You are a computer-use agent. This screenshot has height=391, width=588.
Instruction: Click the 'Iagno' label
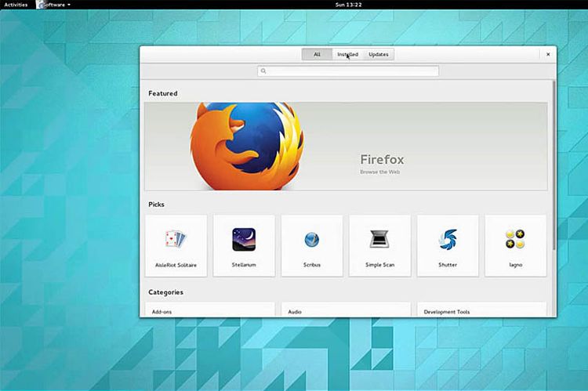[x=516, y=265]
